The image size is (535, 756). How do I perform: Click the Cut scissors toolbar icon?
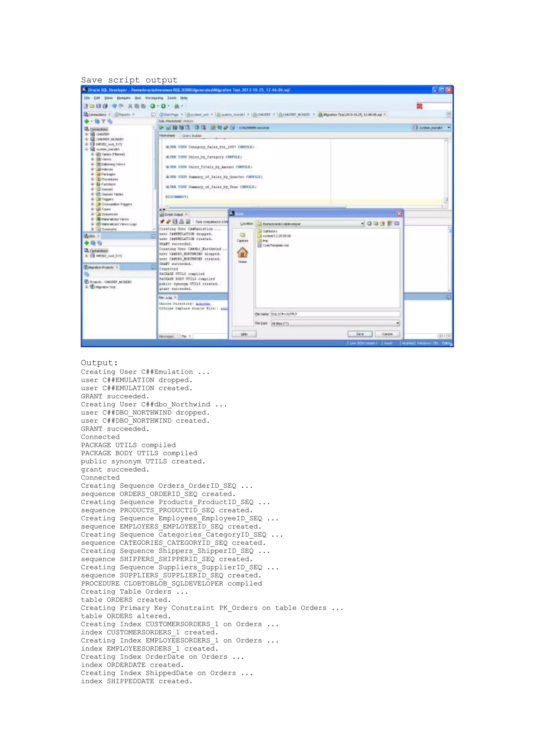(x=130, y=106)
